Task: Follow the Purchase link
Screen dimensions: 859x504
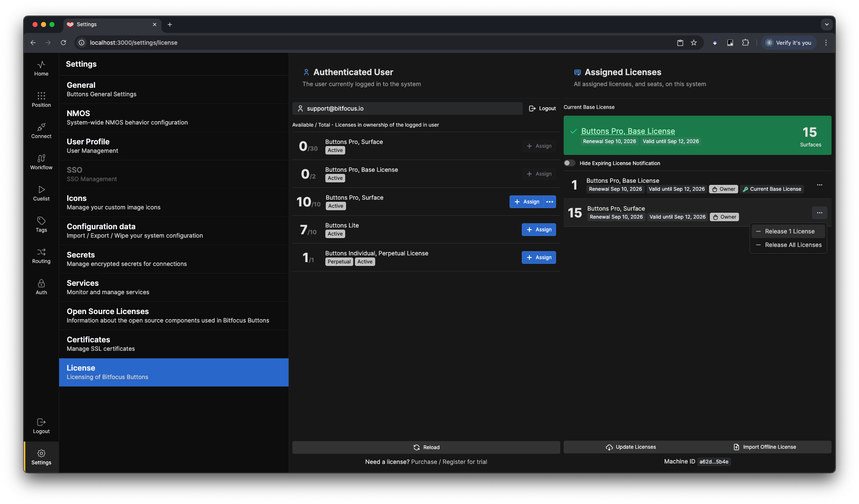Action: (x=424, y=462)
